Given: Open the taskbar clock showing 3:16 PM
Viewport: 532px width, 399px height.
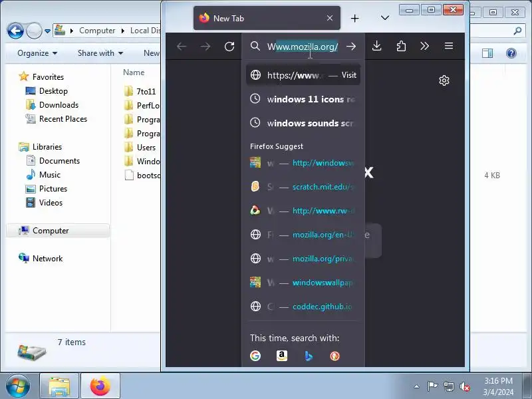Looking at the screenshot, I should pos(497,386).
